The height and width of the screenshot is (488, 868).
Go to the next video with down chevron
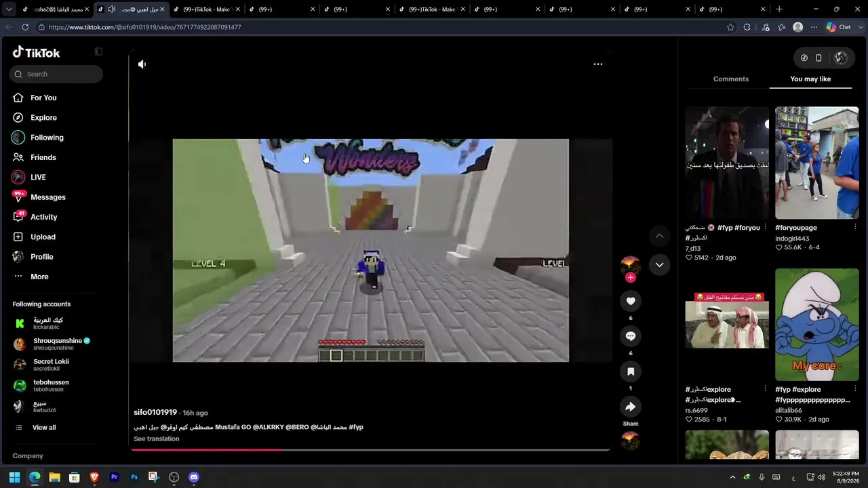click(x=659, y=264)
